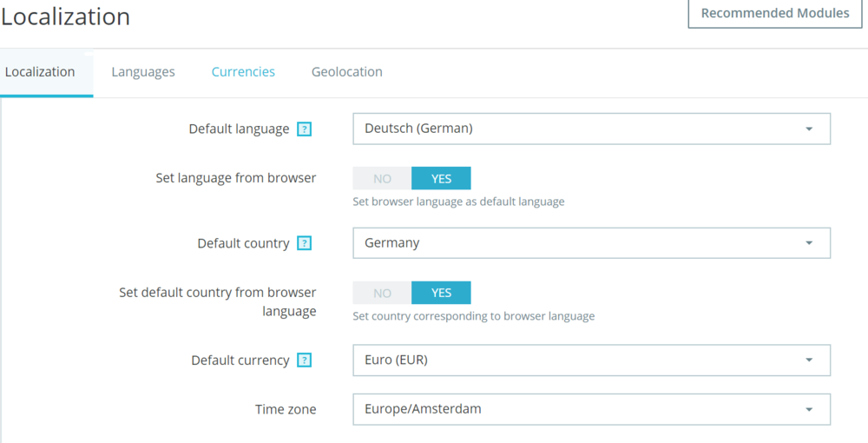Click the help icon beside Default language

coord(304,129)
